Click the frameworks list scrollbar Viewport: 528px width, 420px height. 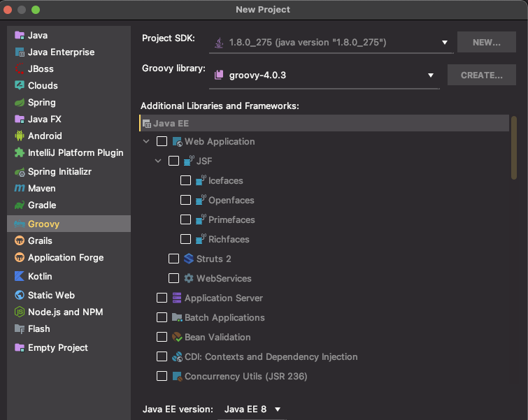(x=513, y=148)
